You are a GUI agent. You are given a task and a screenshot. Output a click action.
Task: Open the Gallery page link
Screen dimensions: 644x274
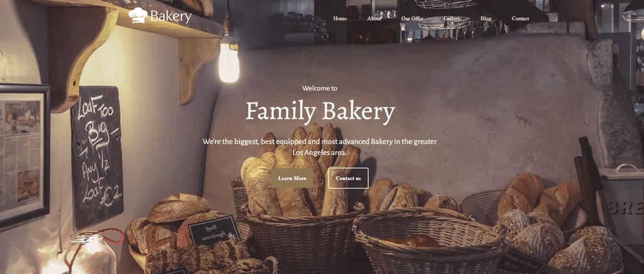point(452,18)
